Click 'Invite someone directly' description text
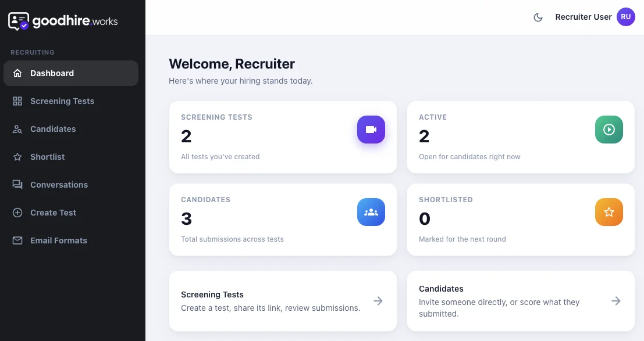The height and width of the screenshot is (341, 644). tap(499, 308)
